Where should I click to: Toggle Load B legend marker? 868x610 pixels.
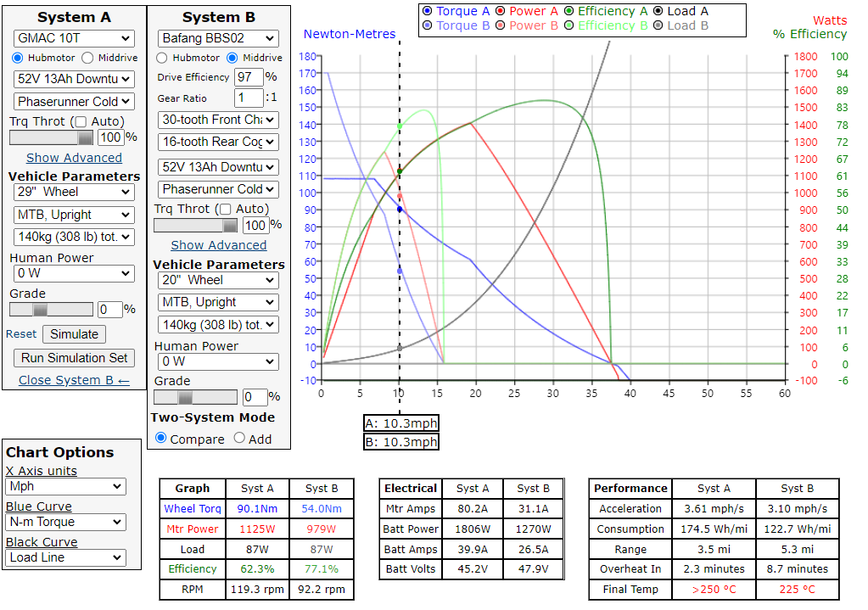(658, 25)
